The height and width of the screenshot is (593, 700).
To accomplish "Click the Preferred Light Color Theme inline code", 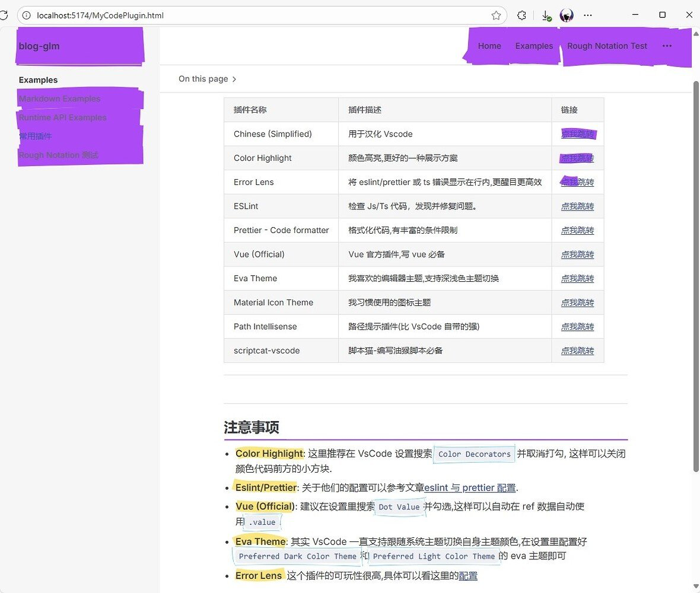I will 434,556.
